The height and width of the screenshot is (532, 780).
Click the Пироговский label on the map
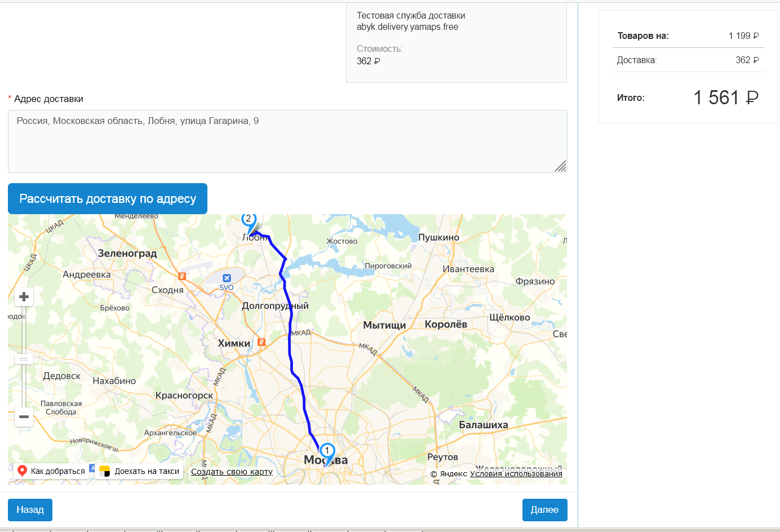pyautogui.click(x=388, y=266)
